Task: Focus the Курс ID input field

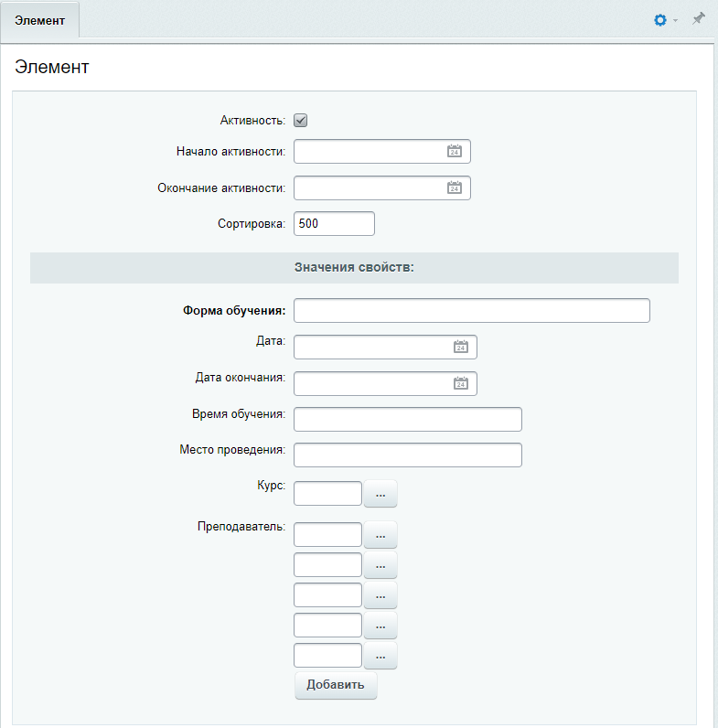Action: (x=327, y=494)
